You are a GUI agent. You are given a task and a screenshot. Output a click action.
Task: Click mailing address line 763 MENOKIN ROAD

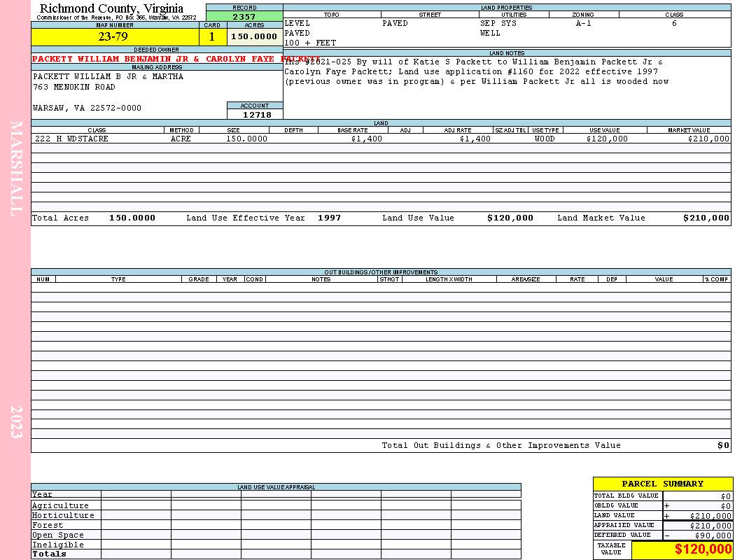point(74,87)
